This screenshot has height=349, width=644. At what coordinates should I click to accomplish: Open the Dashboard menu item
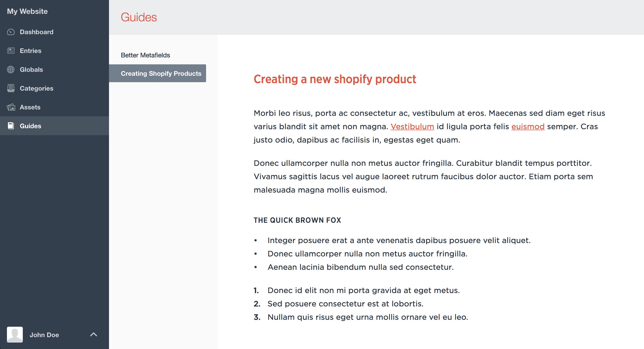(x=36, y=32)
